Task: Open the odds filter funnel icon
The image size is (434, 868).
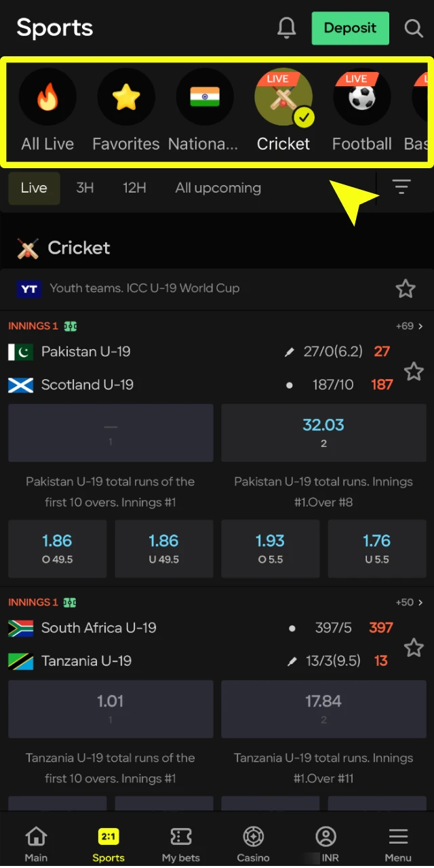Action: [x=401, y=187]
